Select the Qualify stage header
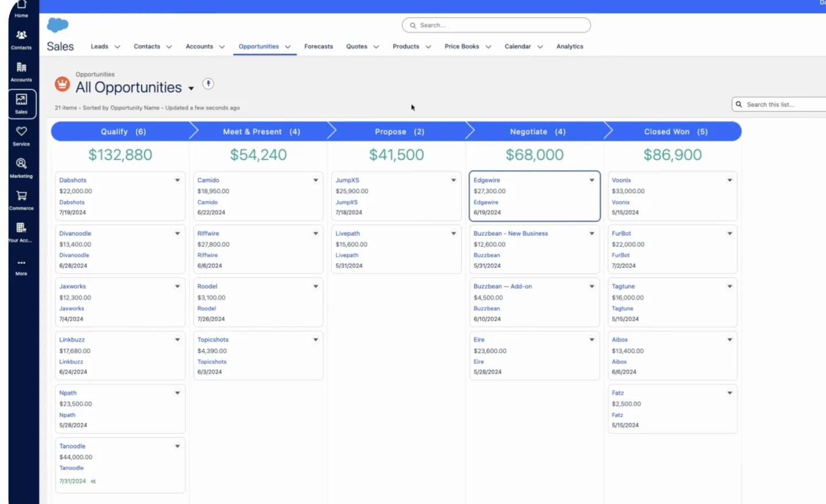 (122, 131)
